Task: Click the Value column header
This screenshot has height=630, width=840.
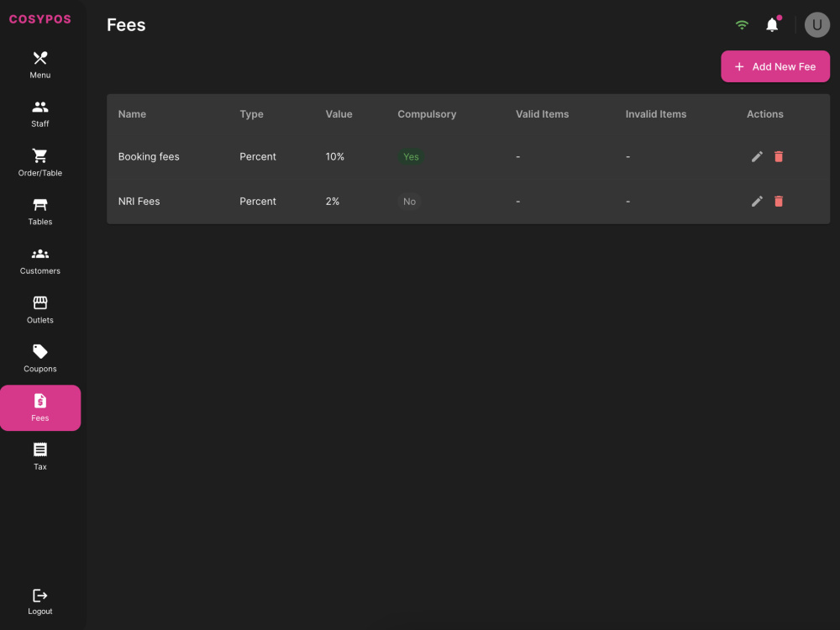Action: [339, 114]
